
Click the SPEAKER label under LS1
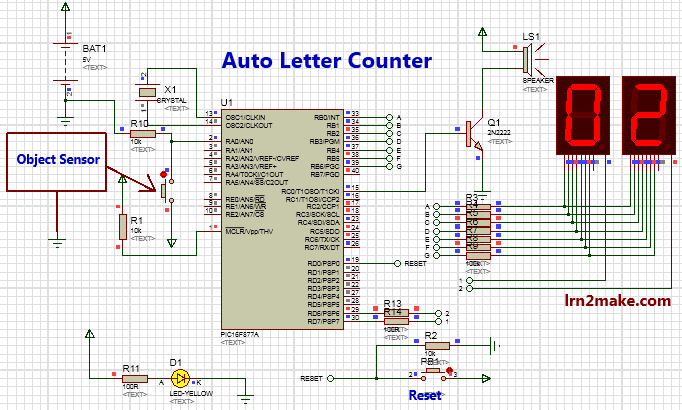coord(538,80)
